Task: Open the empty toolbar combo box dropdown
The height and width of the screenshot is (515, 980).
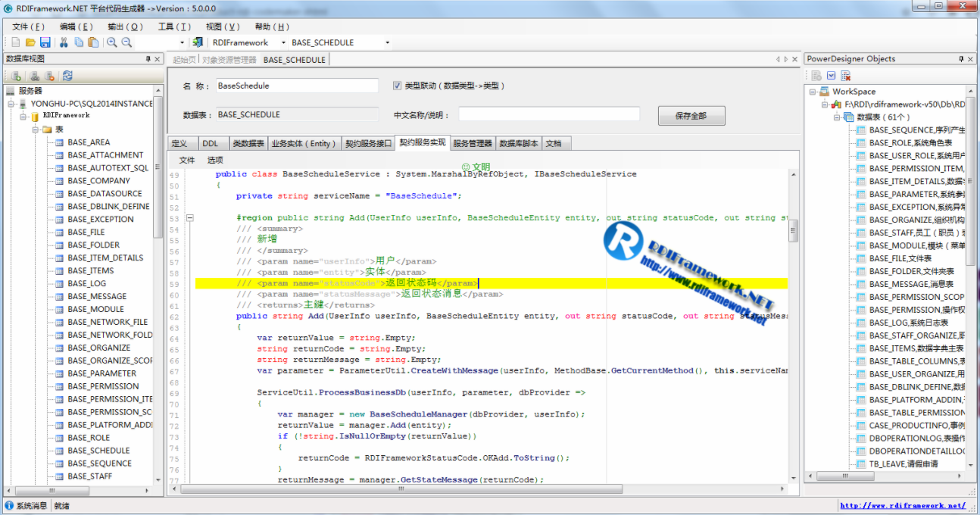Action: tap(183, 43)
